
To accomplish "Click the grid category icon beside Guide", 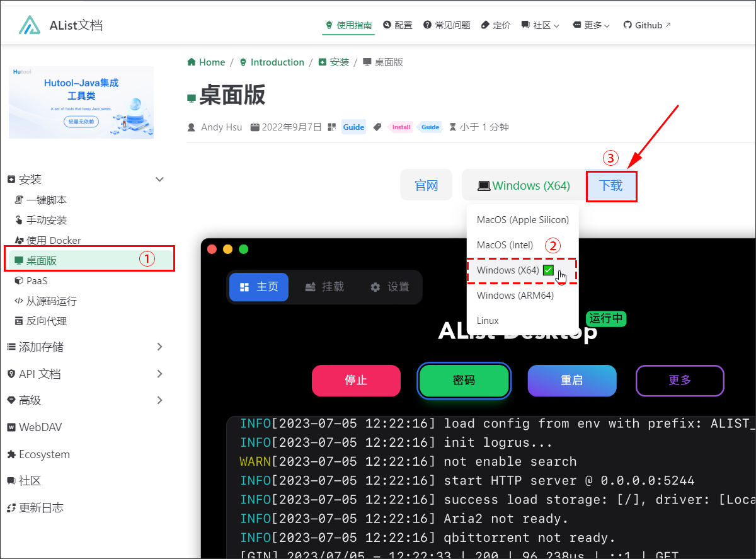I will point(332,127).
